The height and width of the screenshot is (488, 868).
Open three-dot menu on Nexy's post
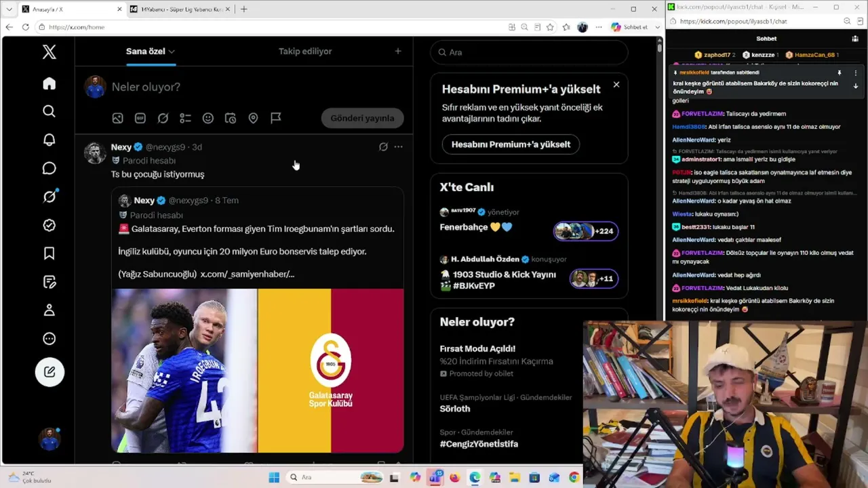398,146
